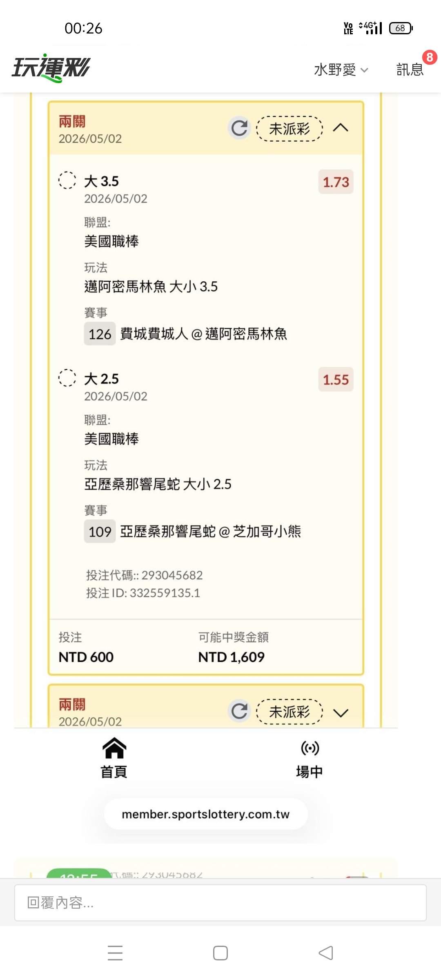
Task: Tap the first 未派彩 status pill
Action: coord(290,129)
